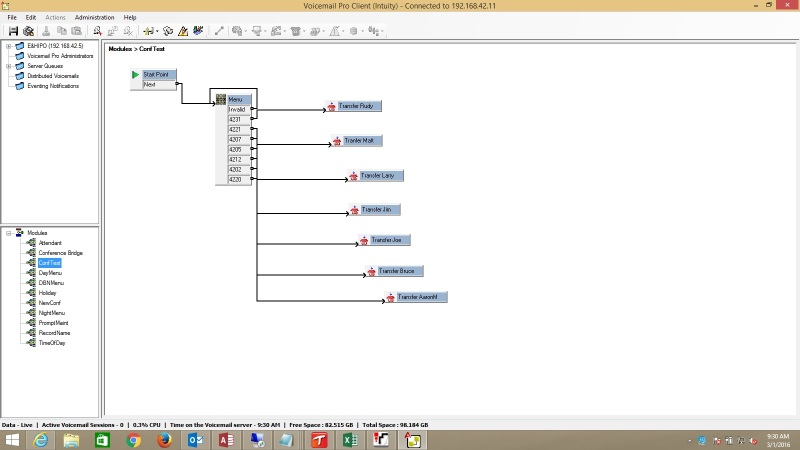Click the Database Actions toolbar icon

click(354, 31)
